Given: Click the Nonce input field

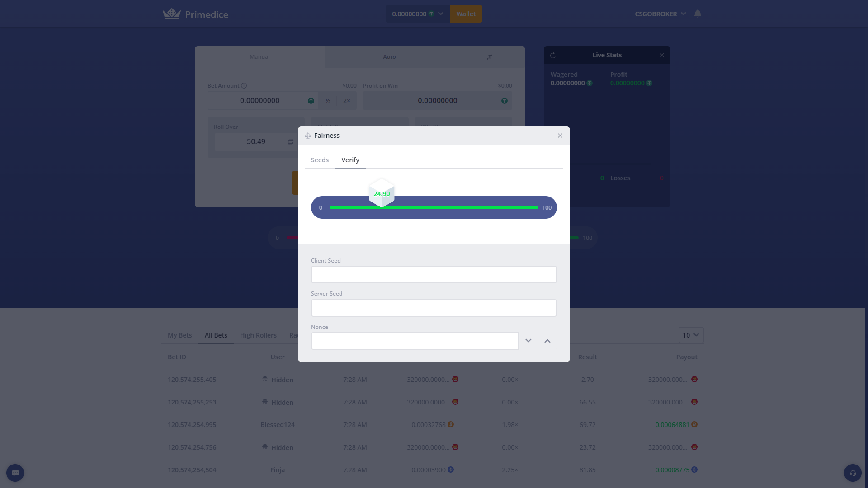Looking at the screenshot, I should coord(415,341).
